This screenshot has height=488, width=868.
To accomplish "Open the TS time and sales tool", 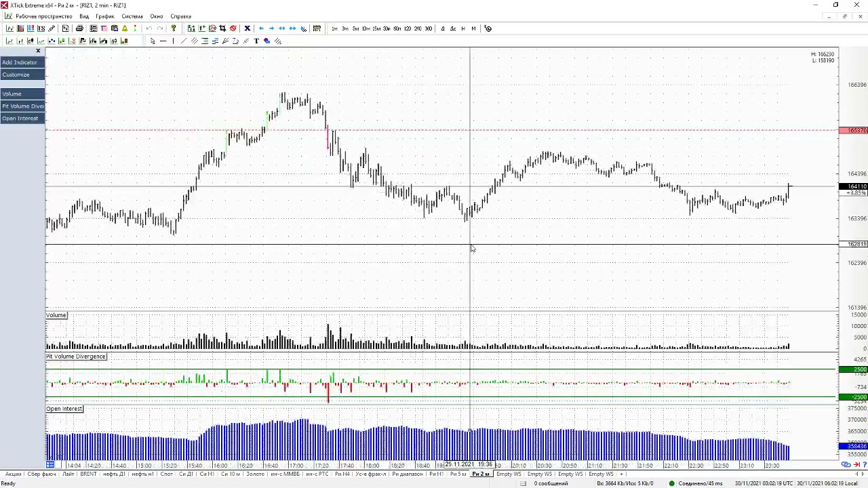I will tap(41, 28).
